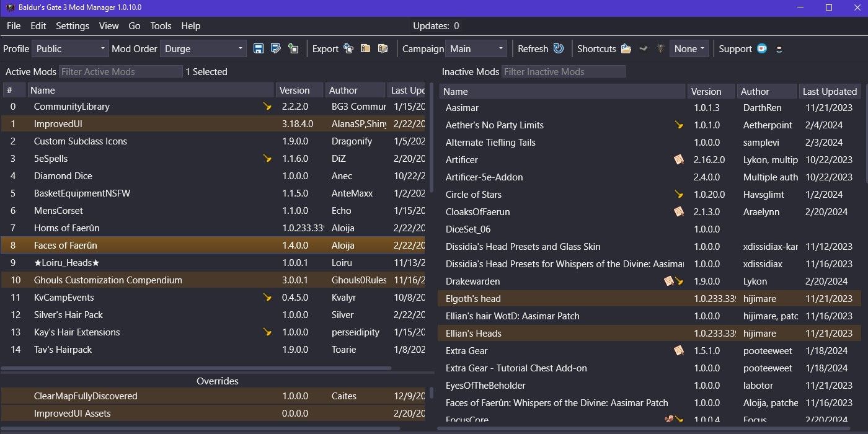The image size is (868, 434).
Task: Click the horned game icon in Shortcuts
Action: coord(661,48)
